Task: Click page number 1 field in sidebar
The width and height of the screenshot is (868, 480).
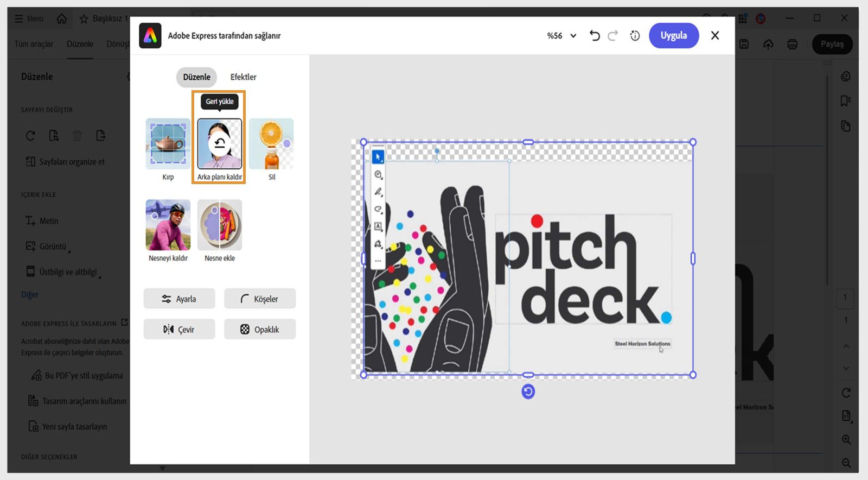Action: (845, 298)
